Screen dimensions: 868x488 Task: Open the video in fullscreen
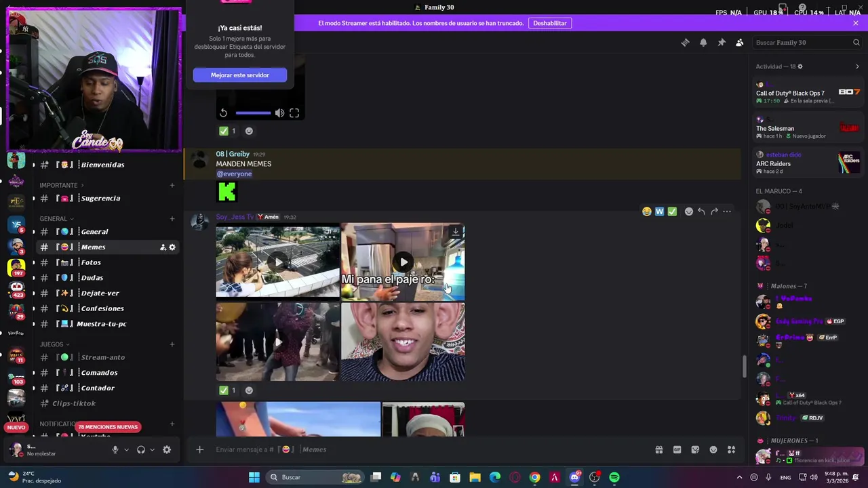coord(294,113)
